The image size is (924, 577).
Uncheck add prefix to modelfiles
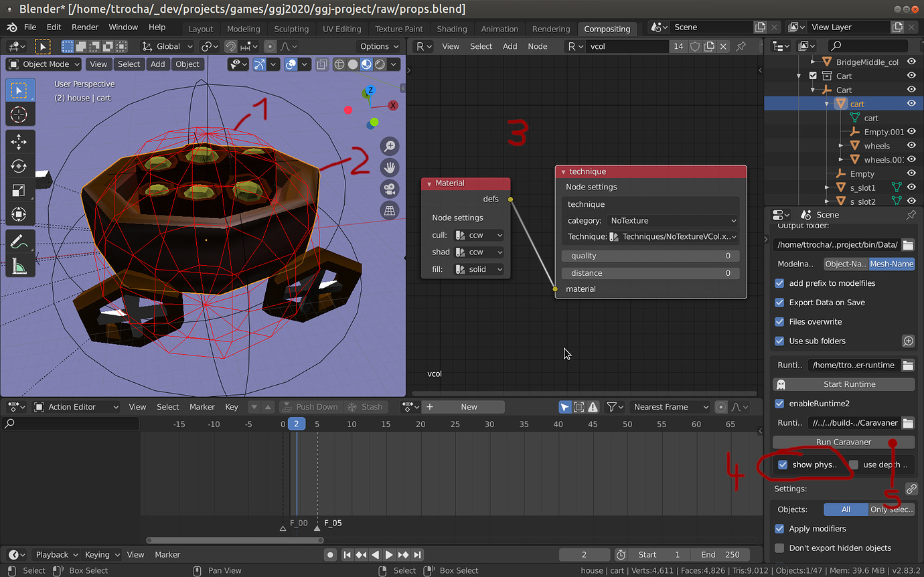[779, 283]
